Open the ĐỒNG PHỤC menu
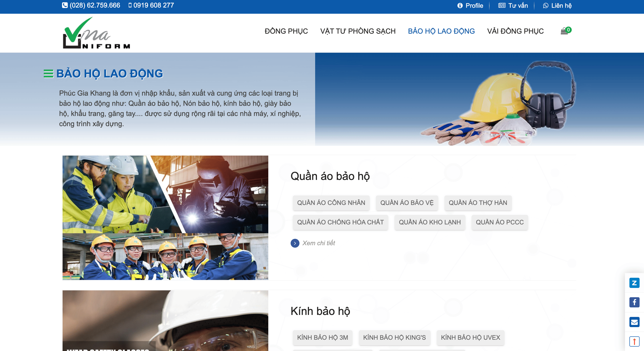This screenshot has height=351, width=644. (x=286, y=31)
